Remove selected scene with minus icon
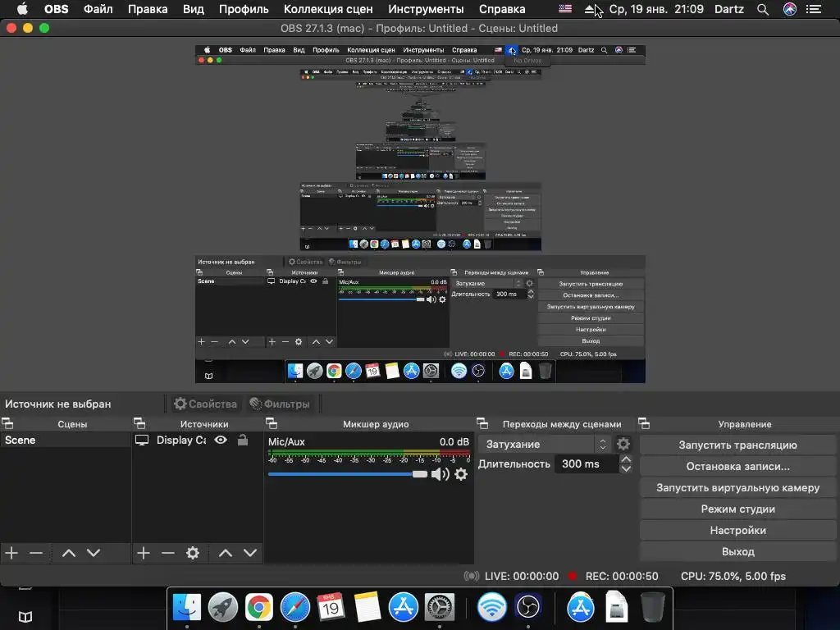The image size is (840, 630). click(x=36, y=553)
